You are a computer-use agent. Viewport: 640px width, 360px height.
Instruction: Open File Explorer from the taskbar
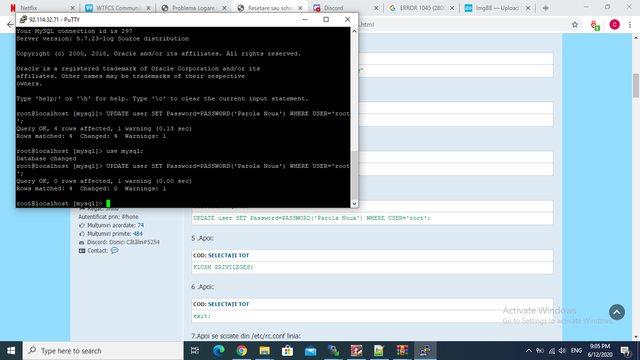coord(264,351)
